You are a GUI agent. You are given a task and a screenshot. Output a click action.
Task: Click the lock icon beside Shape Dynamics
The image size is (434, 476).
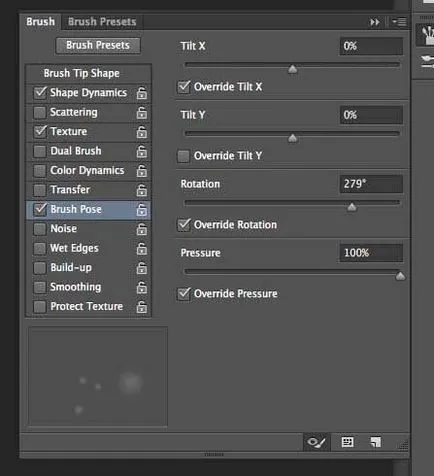point(142,93)
